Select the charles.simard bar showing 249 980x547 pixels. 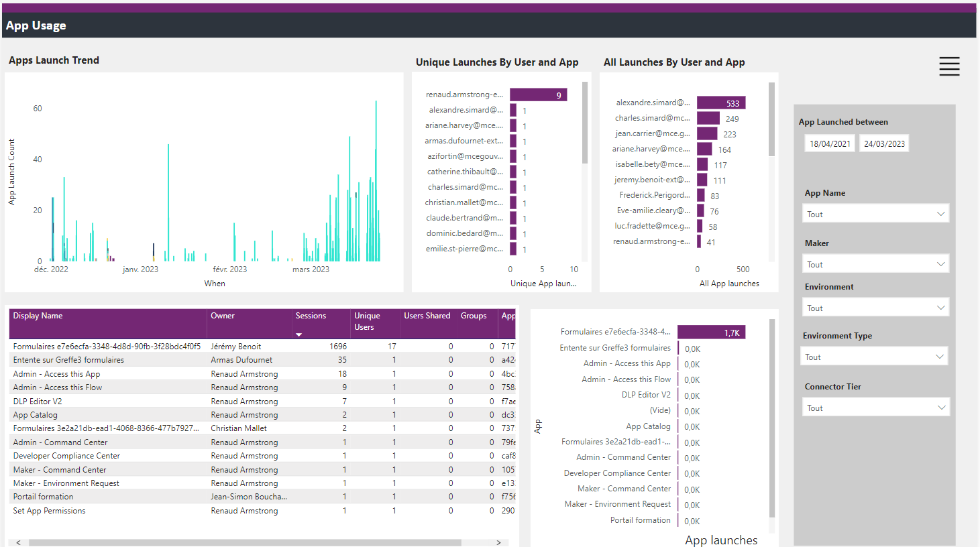click(708, 118)
